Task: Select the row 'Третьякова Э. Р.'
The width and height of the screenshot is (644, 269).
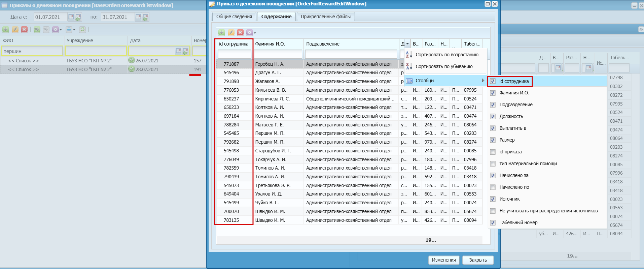Action: click(349, 185)
